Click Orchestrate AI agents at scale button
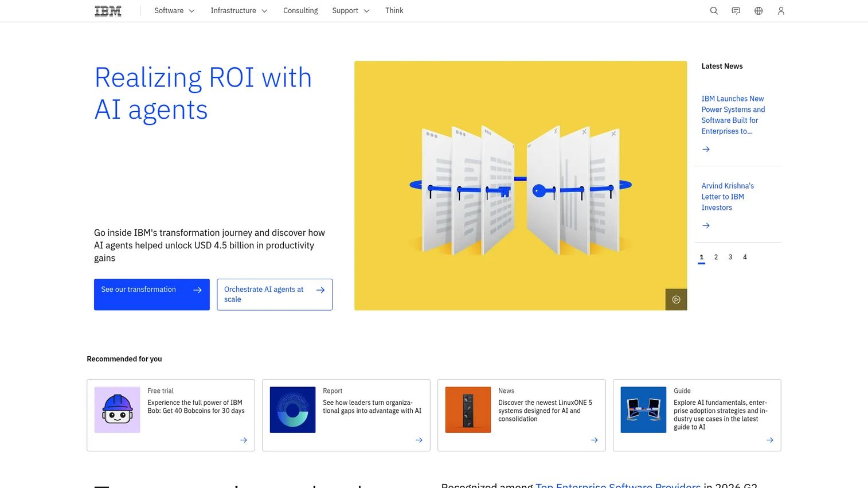Viewport: 868px width, 488px height. 275,294
